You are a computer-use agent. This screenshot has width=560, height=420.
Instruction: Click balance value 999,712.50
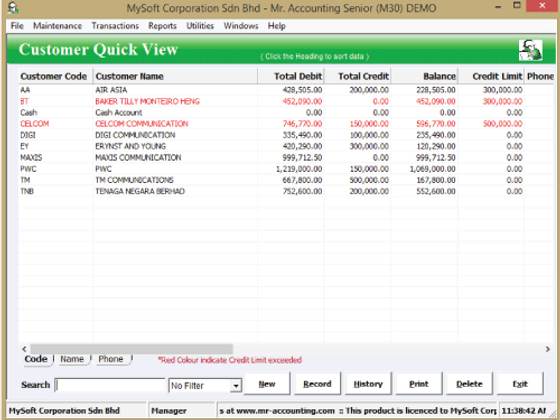436,158
